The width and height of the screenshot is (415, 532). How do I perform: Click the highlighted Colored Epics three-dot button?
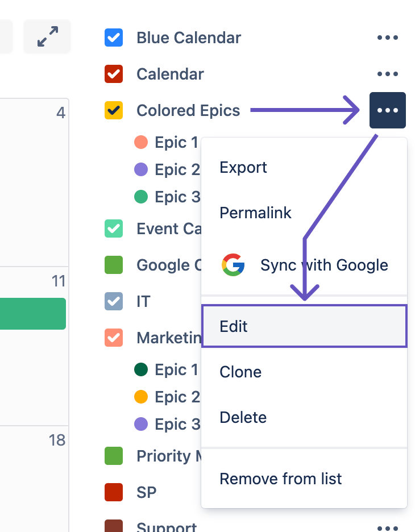click(387, 110)
